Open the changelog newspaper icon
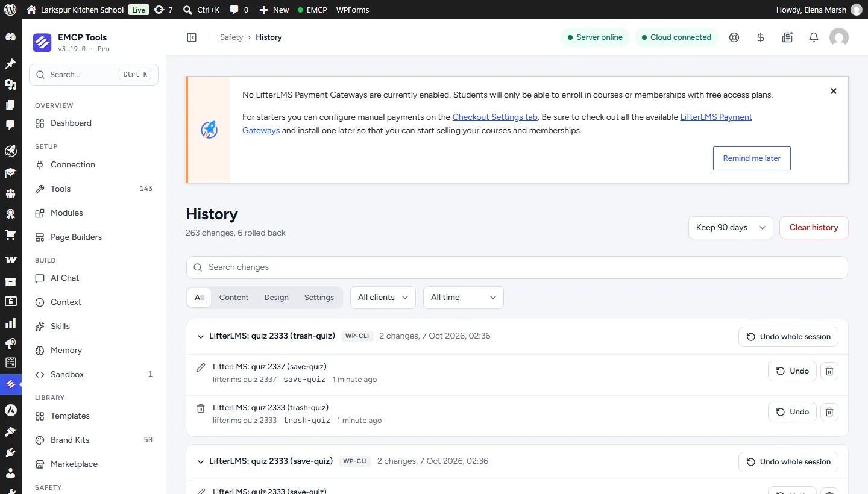Viewport: 868px width, 494px height. click(x=787, y=37)
